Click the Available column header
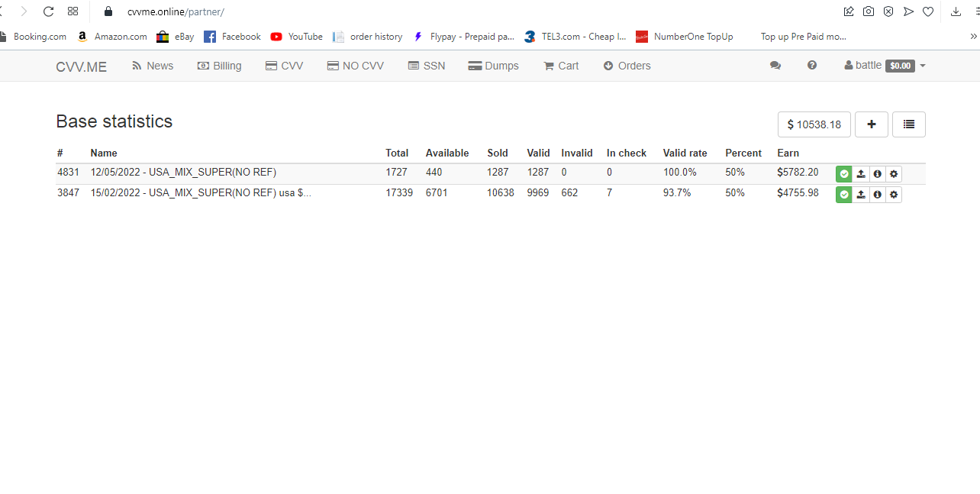The height and width of the screenshot is (494, 980). click(447, 153)
